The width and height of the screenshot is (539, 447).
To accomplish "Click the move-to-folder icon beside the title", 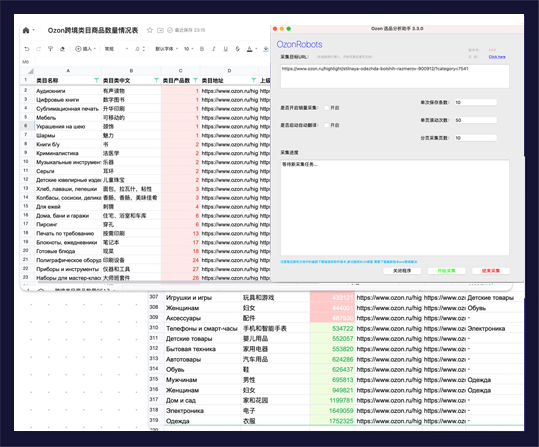I will (160, 30).
